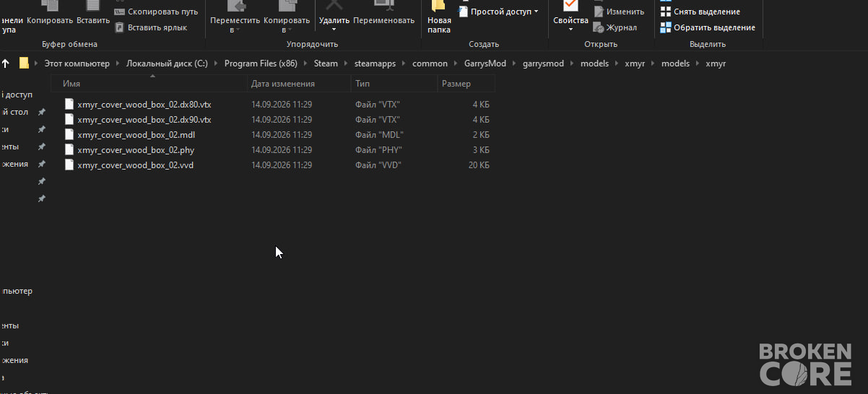Go to steamapps in the address bar
The height and width of the screenshot is (394, 868).
(375, 64)
